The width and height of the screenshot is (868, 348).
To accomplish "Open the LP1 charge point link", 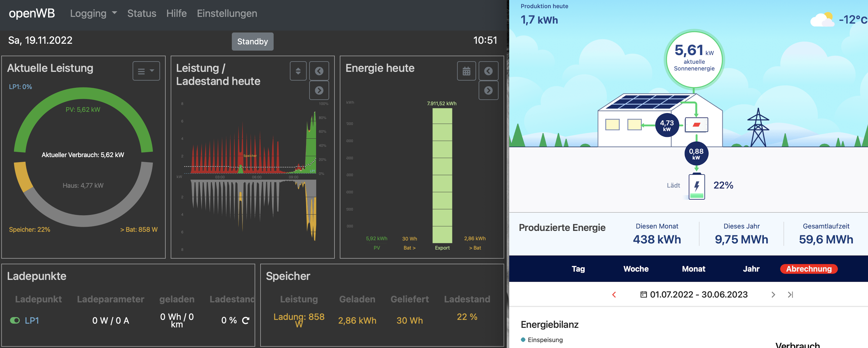I will [32, 320].
